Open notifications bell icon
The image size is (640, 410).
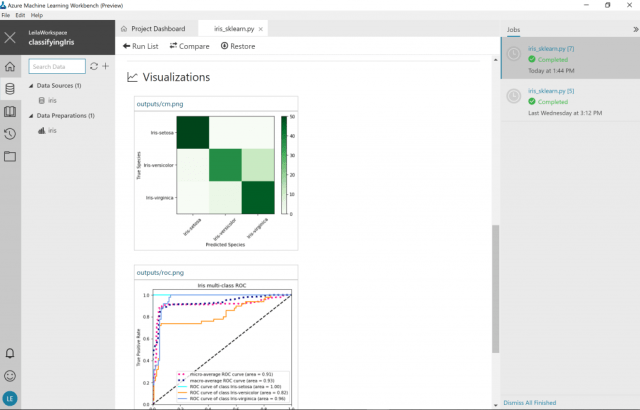point(10,353)
